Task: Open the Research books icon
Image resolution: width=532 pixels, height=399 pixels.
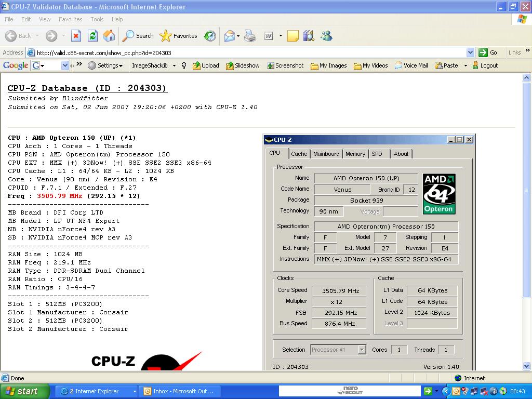Action: pos(309,36)
